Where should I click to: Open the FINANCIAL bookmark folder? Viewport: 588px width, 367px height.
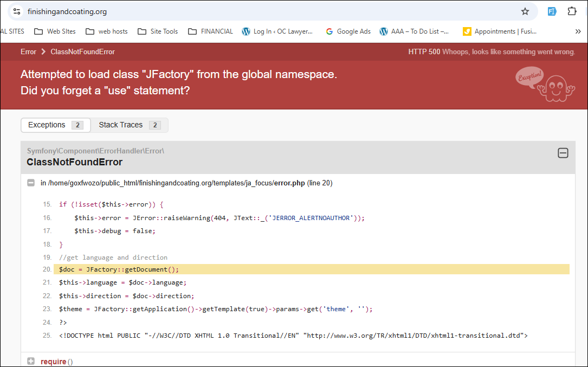coord(210,31)
